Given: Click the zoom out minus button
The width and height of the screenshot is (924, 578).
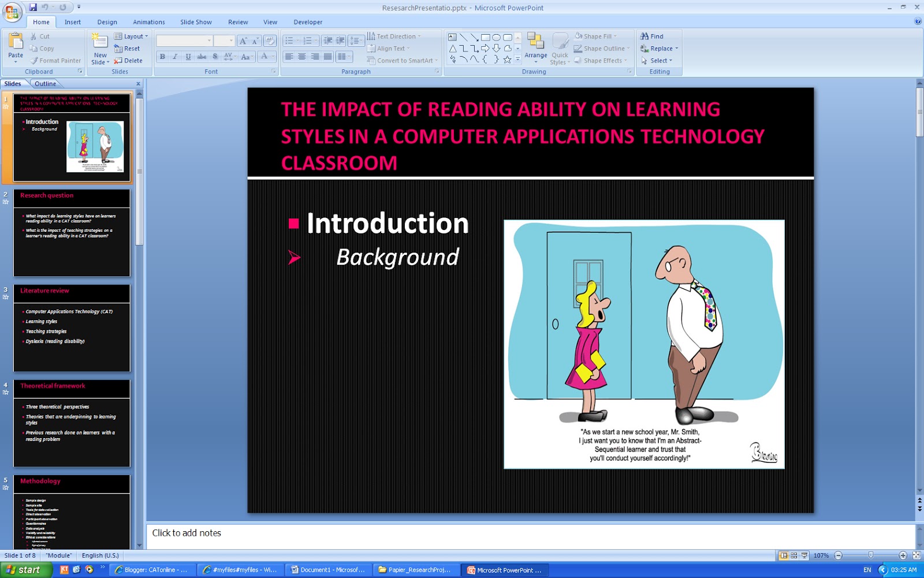Looking at the screenshot, I should click(x=839, y=555).
